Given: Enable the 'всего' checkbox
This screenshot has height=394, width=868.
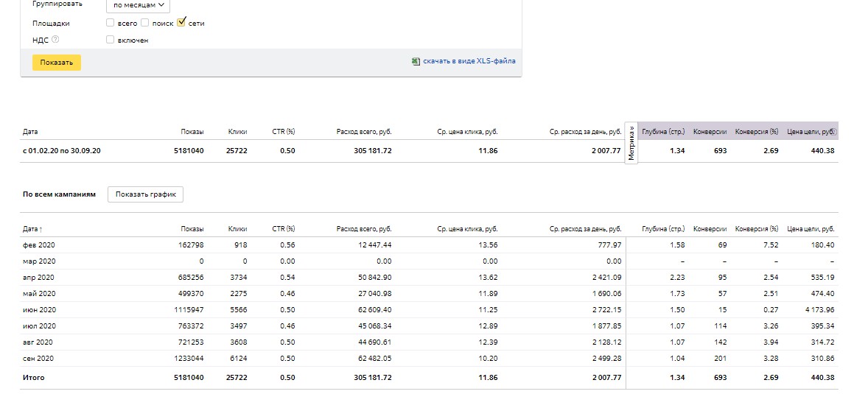Looking at the screenshot, I should point(111,23).
